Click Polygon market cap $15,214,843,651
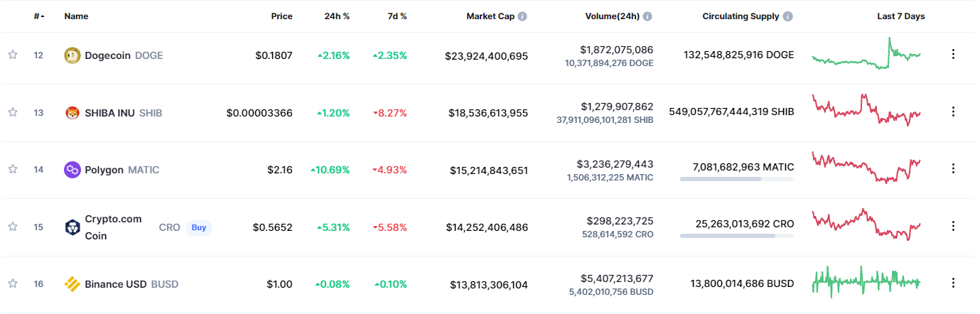 489,170
